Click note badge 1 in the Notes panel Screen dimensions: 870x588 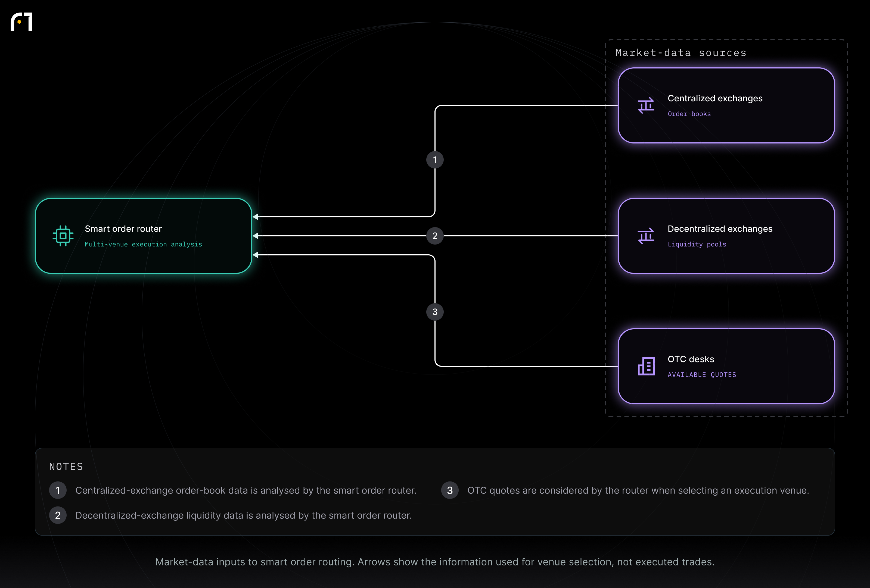(58, 490)
